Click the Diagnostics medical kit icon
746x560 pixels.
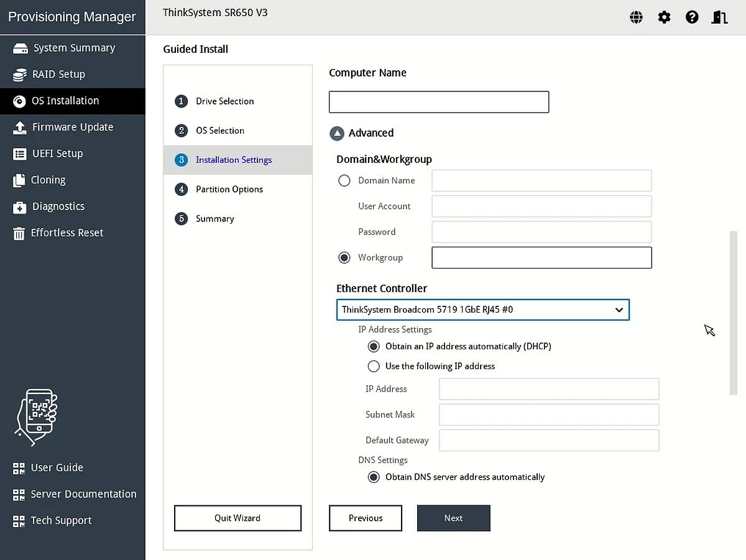pos(20,207)
